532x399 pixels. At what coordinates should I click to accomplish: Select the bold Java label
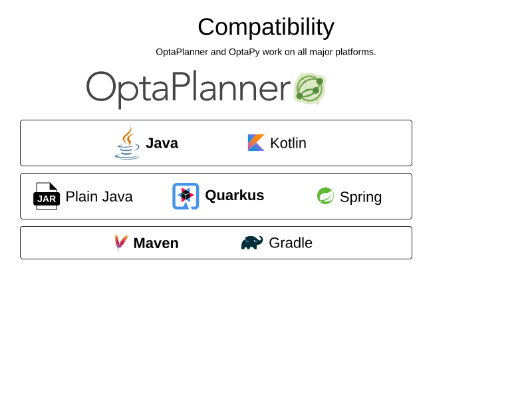coord(162,143)
